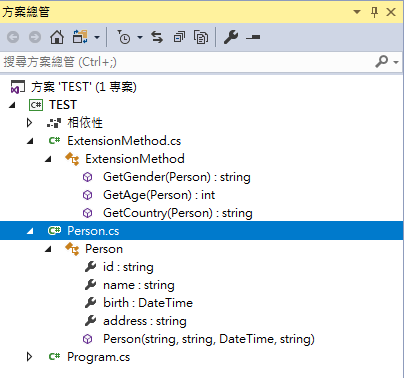
Task: Click the property wrench icon of id
Action: coord(90,267)
